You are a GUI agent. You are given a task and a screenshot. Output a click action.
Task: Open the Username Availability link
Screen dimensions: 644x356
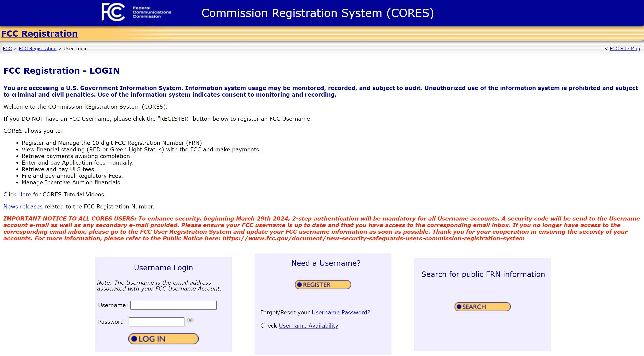(308, 326)
